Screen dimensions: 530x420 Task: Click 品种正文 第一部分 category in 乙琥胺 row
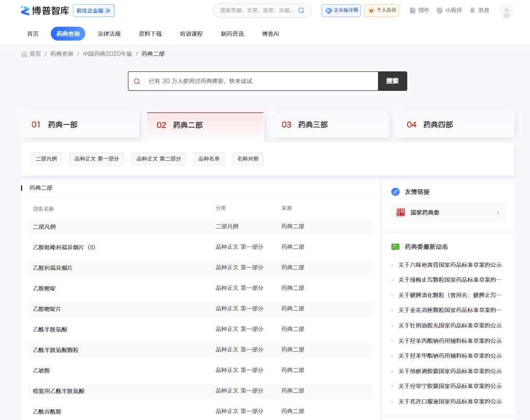239,370
